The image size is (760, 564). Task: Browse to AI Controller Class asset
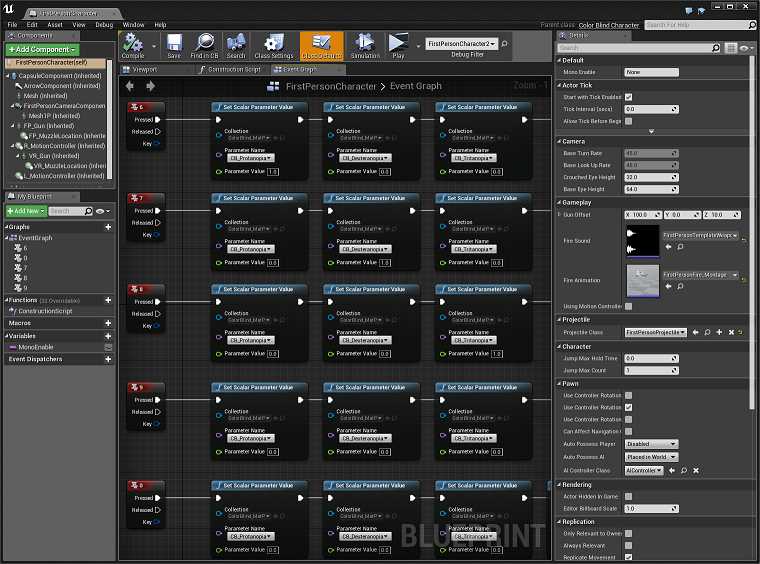coord(684,470)
